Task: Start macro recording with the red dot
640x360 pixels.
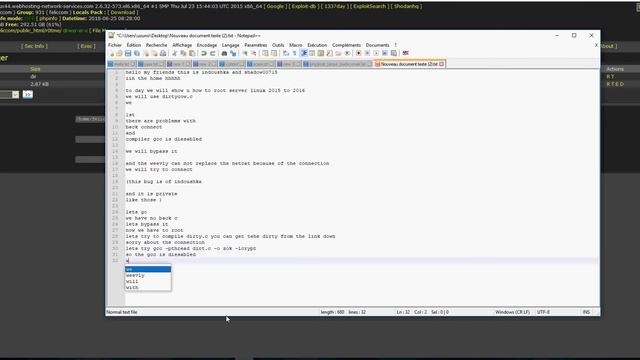Action: [x=359, y=53]
